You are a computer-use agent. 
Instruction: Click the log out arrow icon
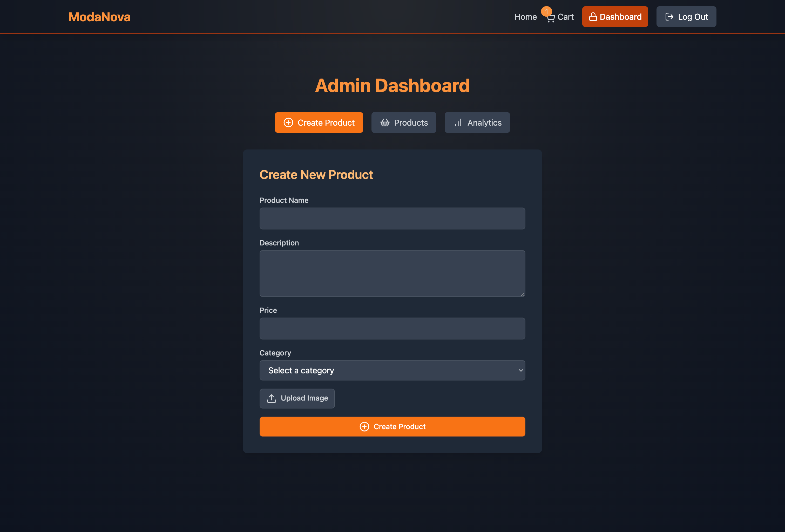tap(669, 17)
